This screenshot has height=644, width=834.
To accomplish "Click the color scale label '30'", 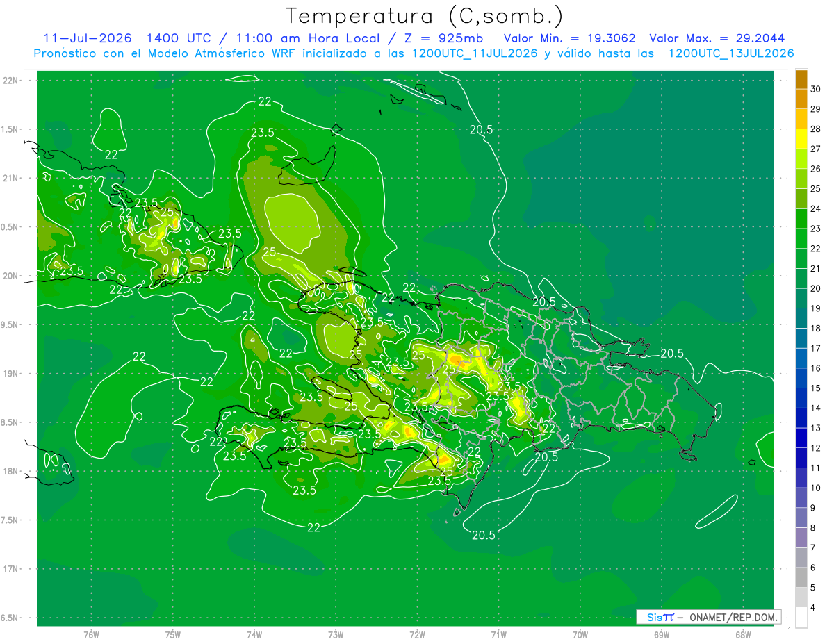I will coord(816,89).
